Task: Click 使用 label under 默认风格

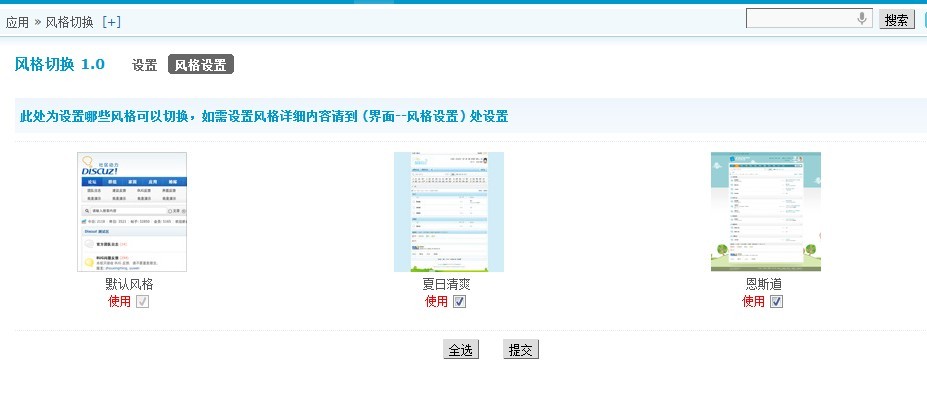Action: pyautogui.click(x=119, y=301)
